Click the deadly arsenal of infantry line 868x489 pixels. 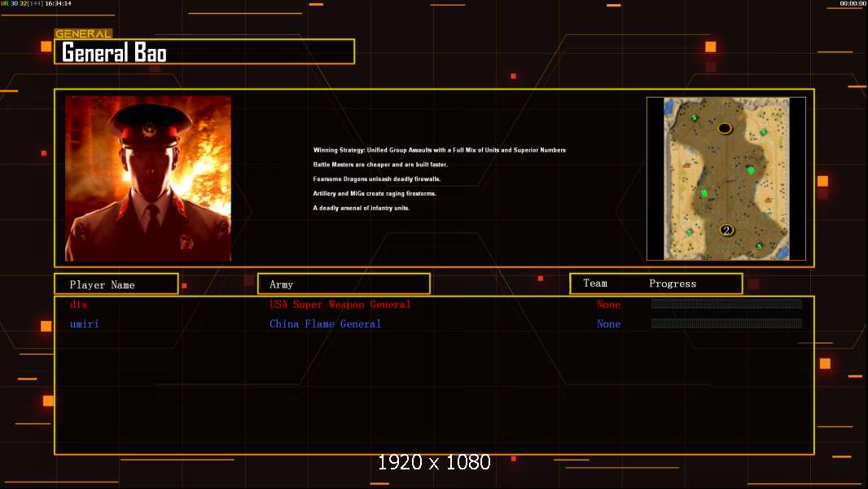tap(361, 208)
